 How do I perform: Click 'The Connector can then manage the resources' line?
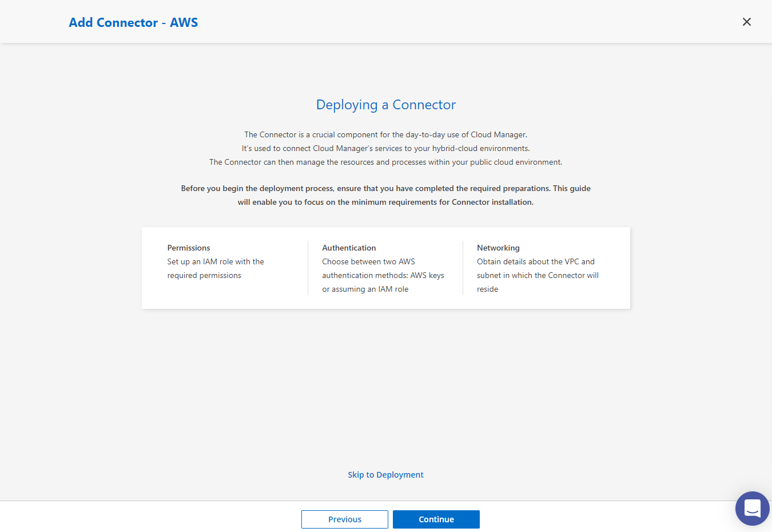tap(386, 162)
